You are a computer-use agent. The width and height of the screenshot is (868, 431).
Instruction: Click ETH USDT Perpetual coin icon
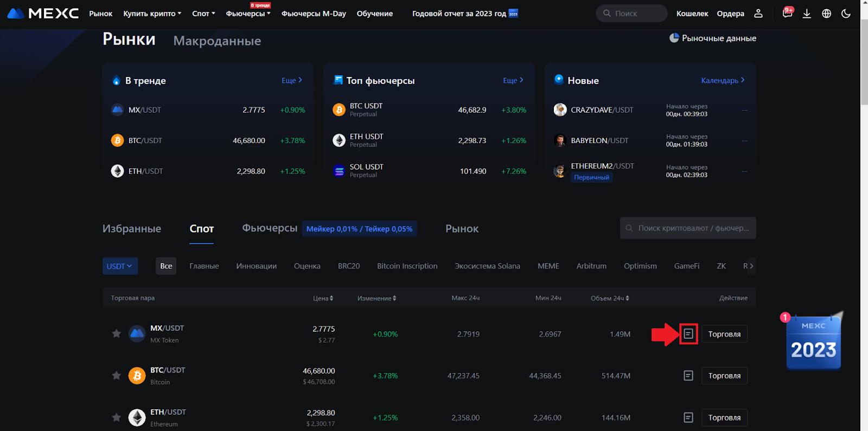click(339, 140)
